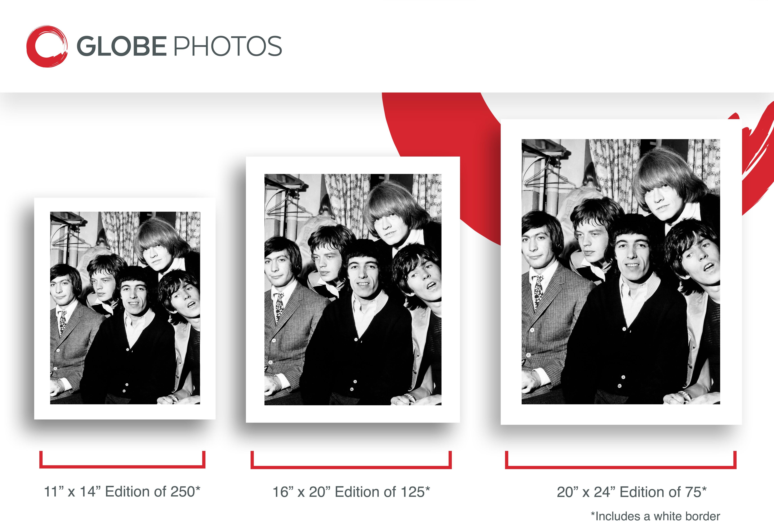The height and width of the screenshot is (532, 774).
Task: Click the "Includes a white border" footnote
Action: click(655, 516)
